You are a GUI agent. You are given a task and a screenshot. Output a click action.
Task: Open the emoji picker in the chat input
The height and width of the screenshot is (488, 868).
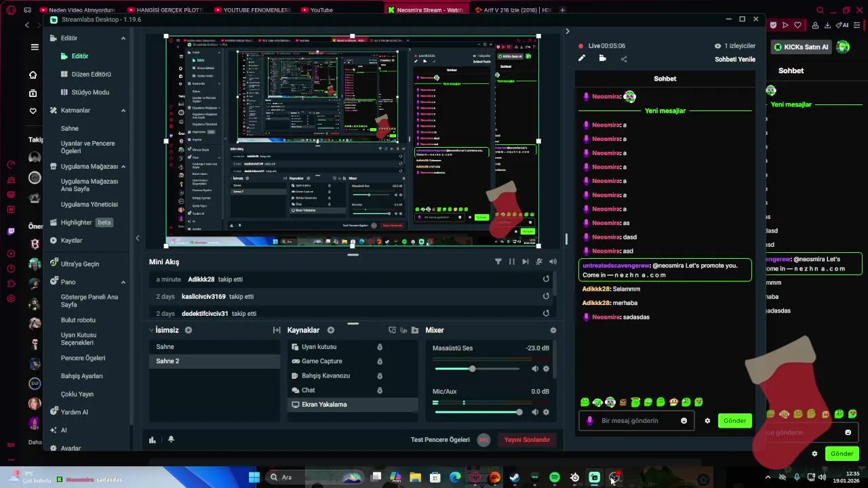pyautogui.click(x=684, y=421)
